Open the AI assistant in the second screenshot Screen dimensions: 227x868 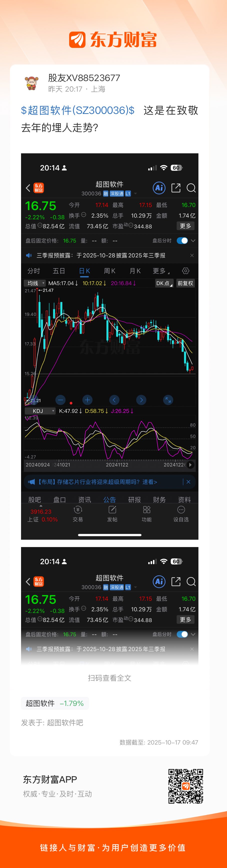[x=159, y=581]
